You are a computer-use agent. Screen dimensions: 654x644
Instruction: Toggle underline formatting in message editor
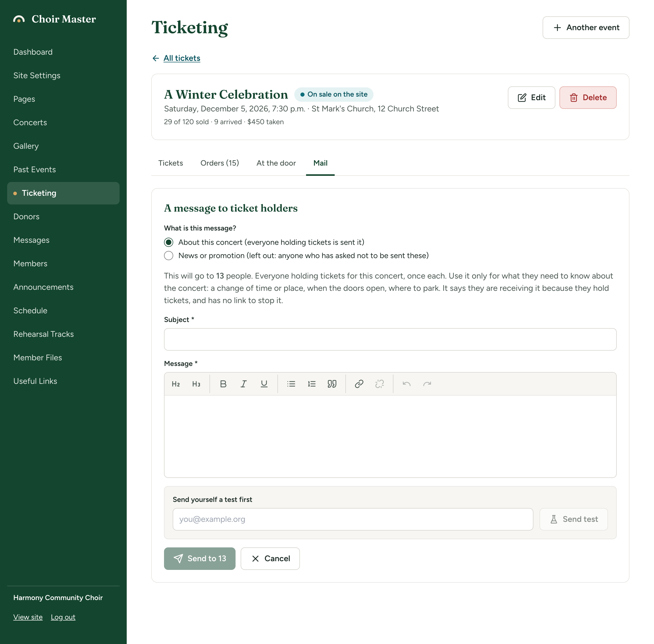tap(264, 384)
